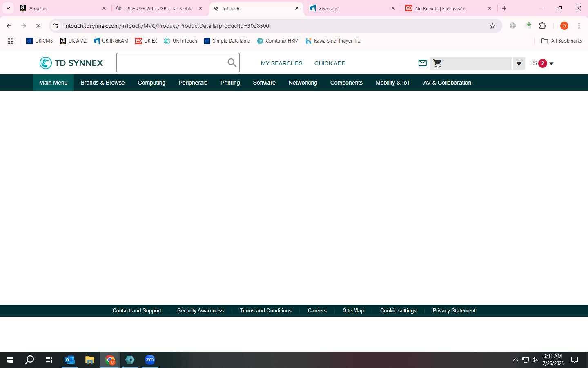Click the search magnifier icon
The width and height of the screenshot is (588, 368).
[x=232, y=63]
